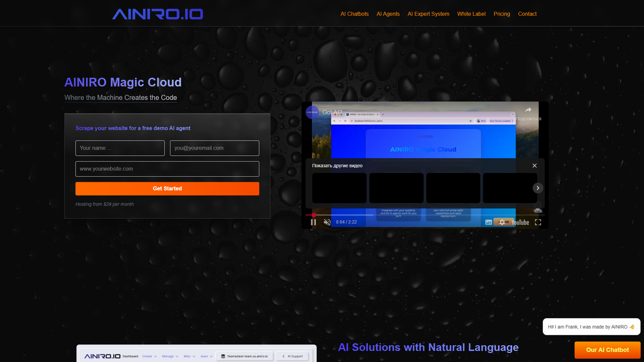Image resolution: width=644 pixels, height=362 pixels.
Task: Click the AINIRO.IO logo in the header
Action: click(158, 14)
